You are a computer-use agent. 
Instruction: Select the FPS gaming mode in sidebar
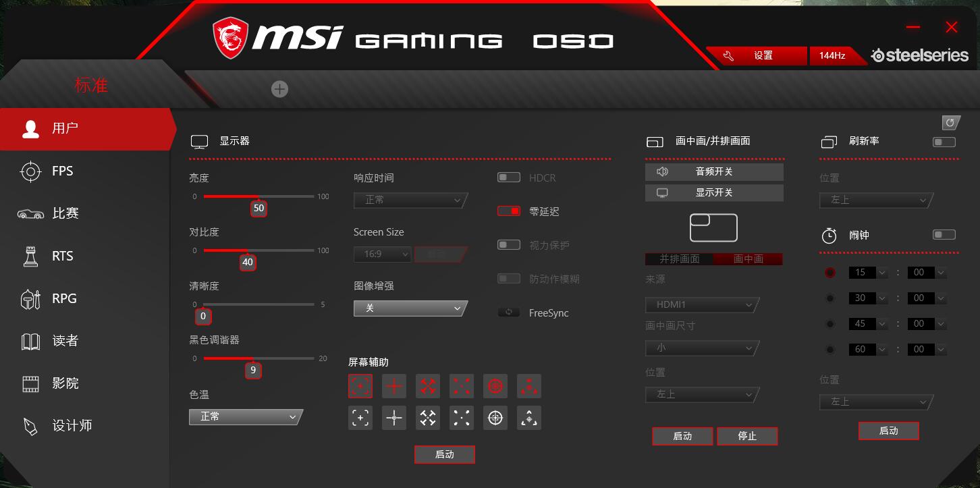62,171
